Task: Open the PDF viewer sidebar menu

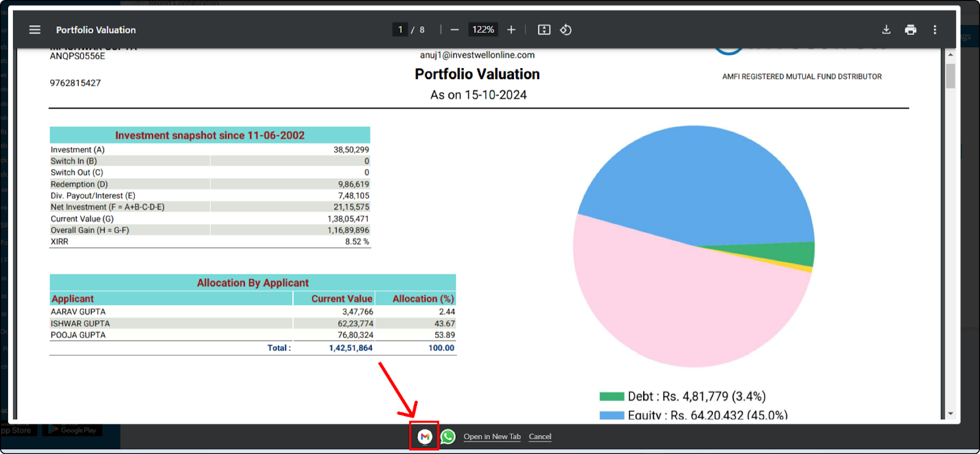Action: coord(35,29)
